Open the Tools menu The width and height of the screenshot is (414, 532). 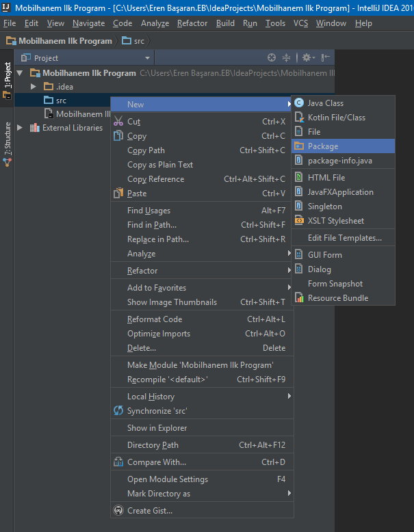click(275, 23)
